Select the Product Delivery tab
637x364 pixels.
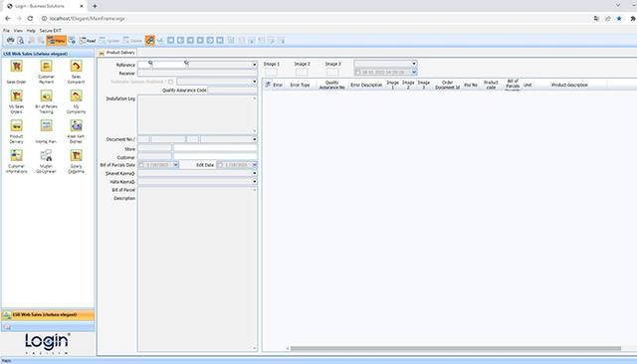(x=117, y=53)
